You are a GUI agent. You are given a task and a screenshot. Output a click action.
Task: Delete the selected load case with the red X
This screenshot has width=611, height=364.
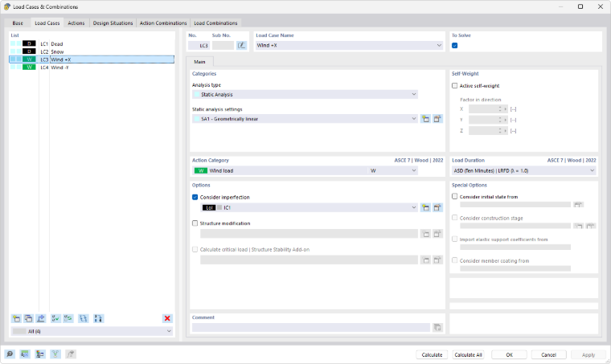tap(167, 318)
